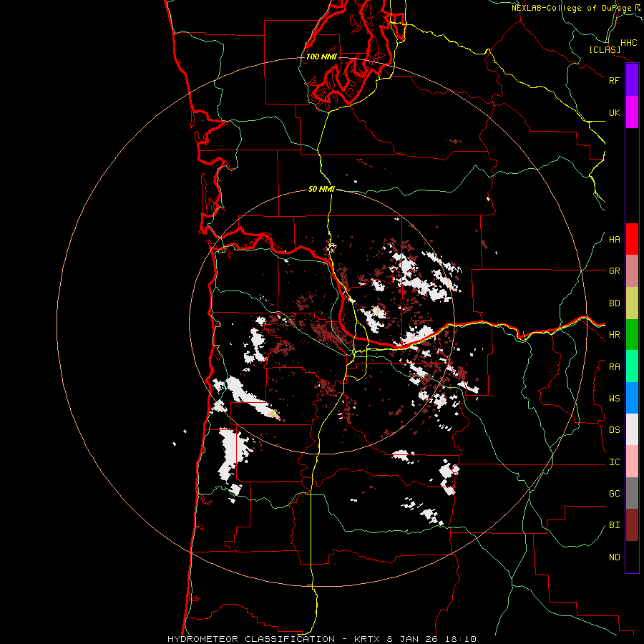Click the HA red legend swatch
This screenshot has height=644, width=644.
(632, 239)
